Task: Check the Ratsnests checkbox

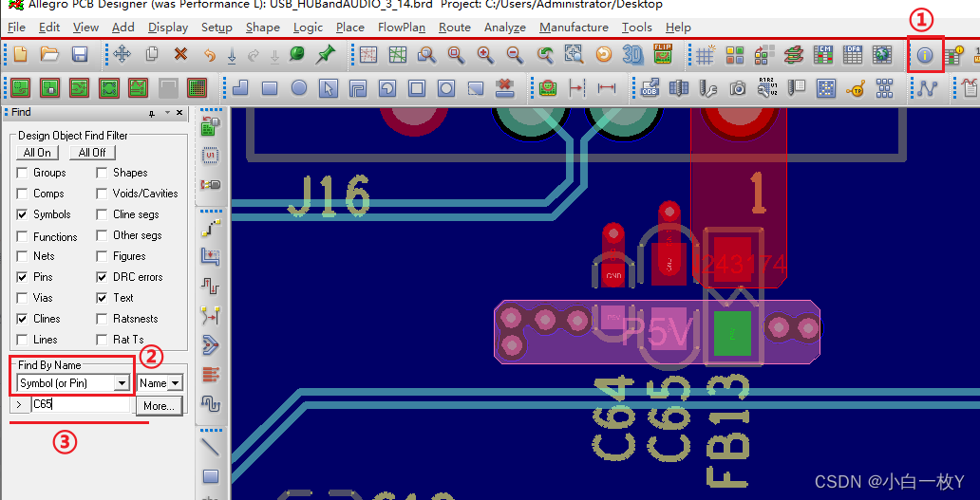Action: click(x=102, y=319)
